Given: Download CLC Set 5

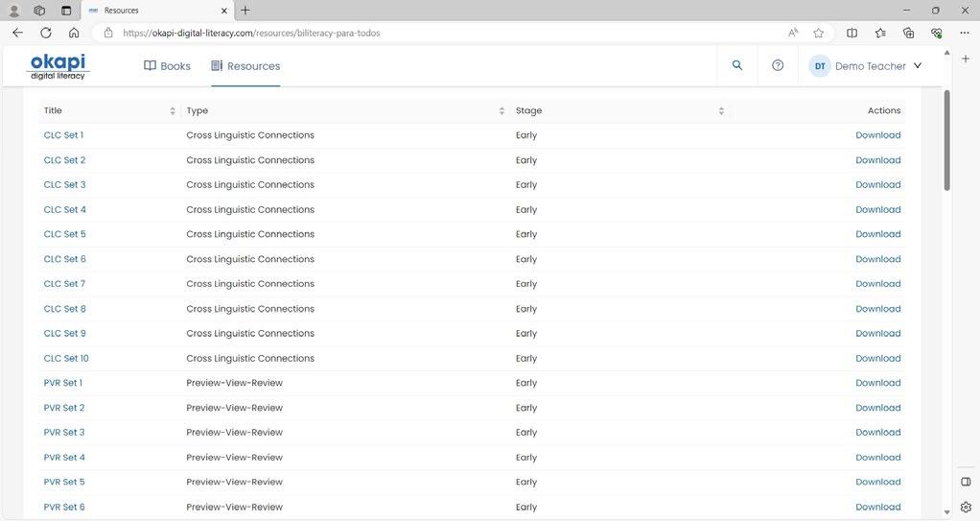Looking at the screenshot, I should pos(878,234).
